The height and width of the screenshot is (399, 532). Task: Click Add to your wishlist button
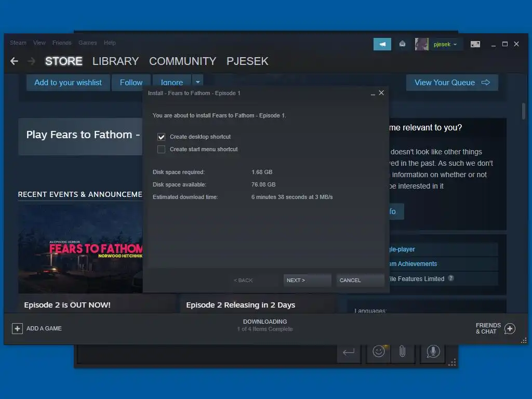click(68, 83)
